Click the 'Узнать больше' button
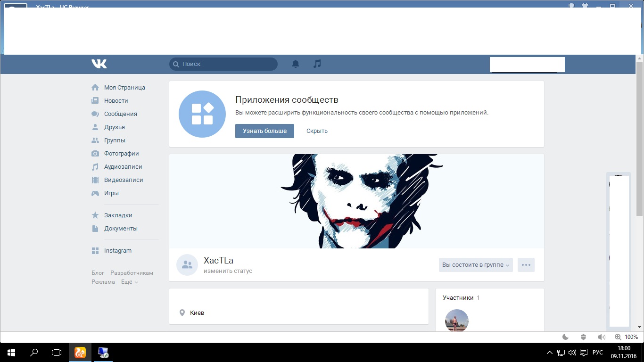644x362 pixels. pos(264,131)
